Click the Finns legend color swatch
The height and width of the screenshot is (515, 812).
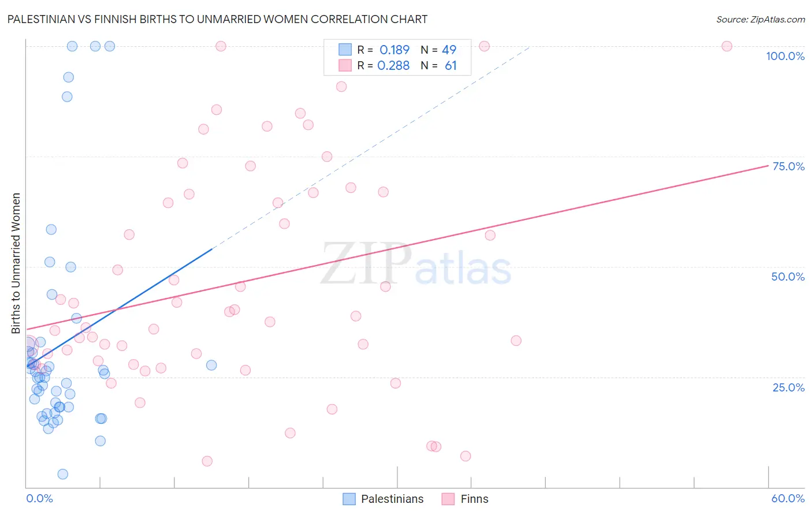click(x=448, y=499)
